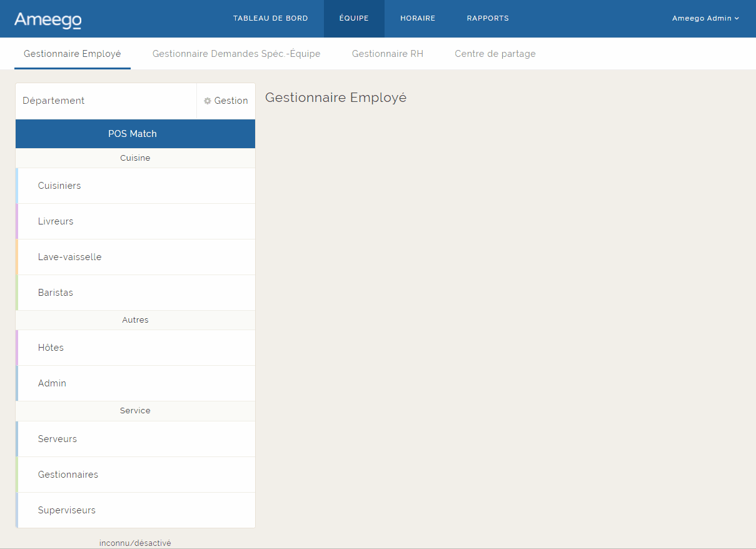Open the Rapports menu
756x549 pixels.
[488, 18]
